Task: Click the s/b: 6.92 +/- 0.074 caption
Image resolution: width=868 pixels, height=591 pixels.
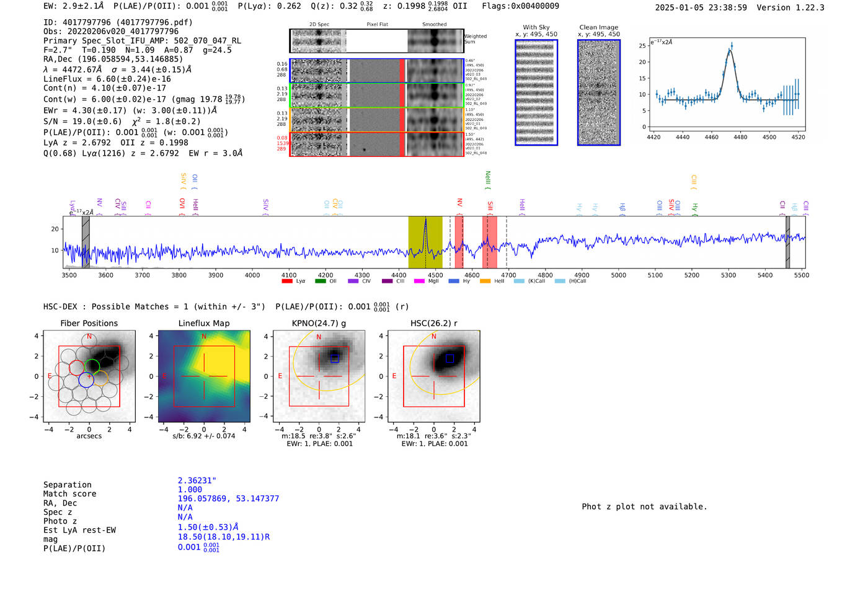Action: point(204,436)
